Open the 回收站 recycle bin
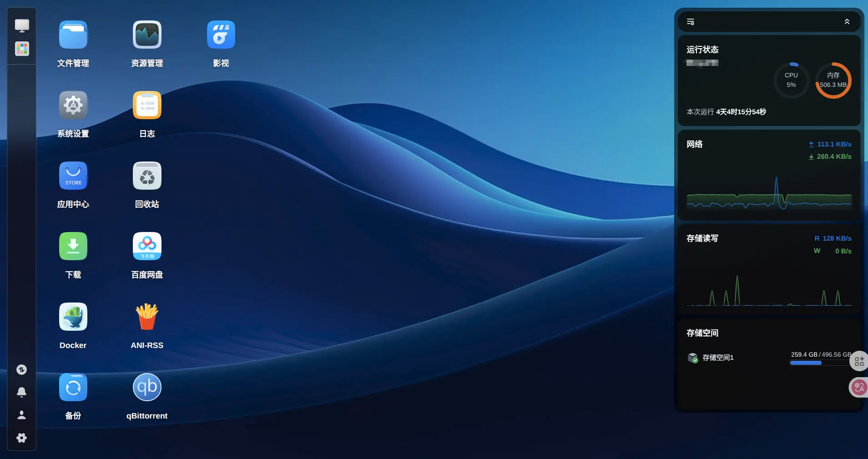The image size is (868, 459). click(147, 176)
